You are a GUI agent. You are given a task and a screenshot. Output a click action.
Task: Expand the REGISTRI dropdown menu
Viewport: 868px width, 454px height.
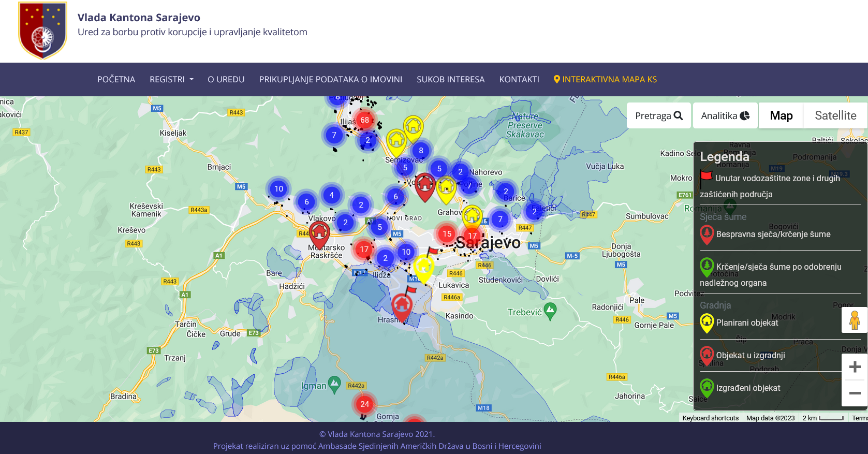click(x=171, y=80)
